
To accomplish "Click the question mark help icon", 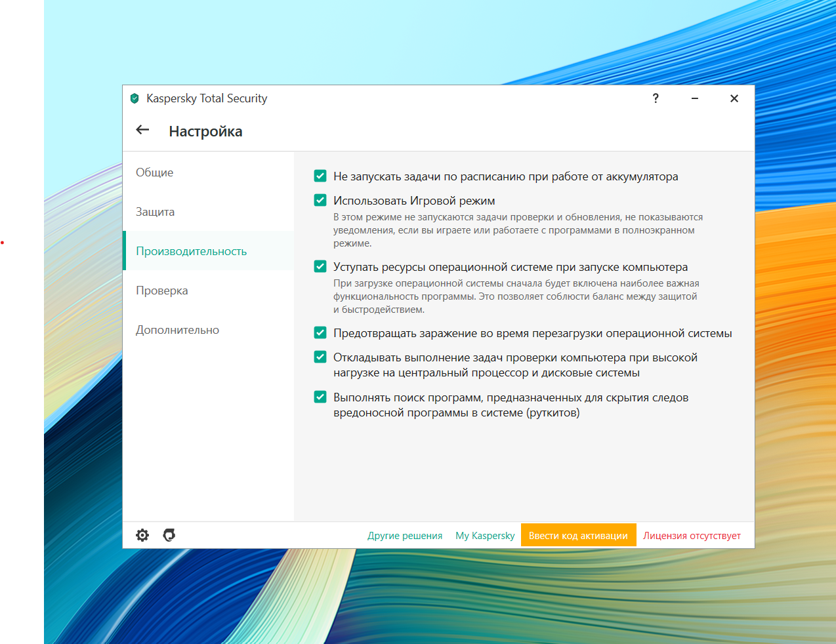I will point(656,98).
